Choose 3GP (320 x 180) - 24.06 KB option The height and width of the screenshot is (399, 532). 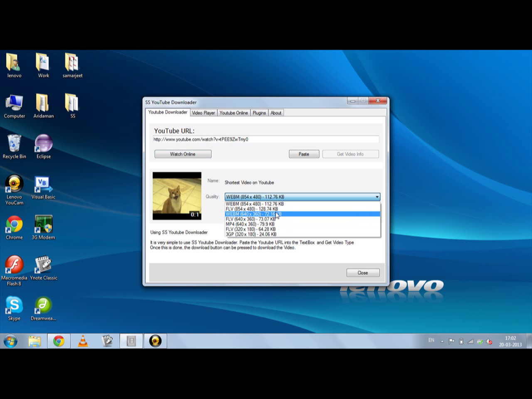[x=303, y=234]
